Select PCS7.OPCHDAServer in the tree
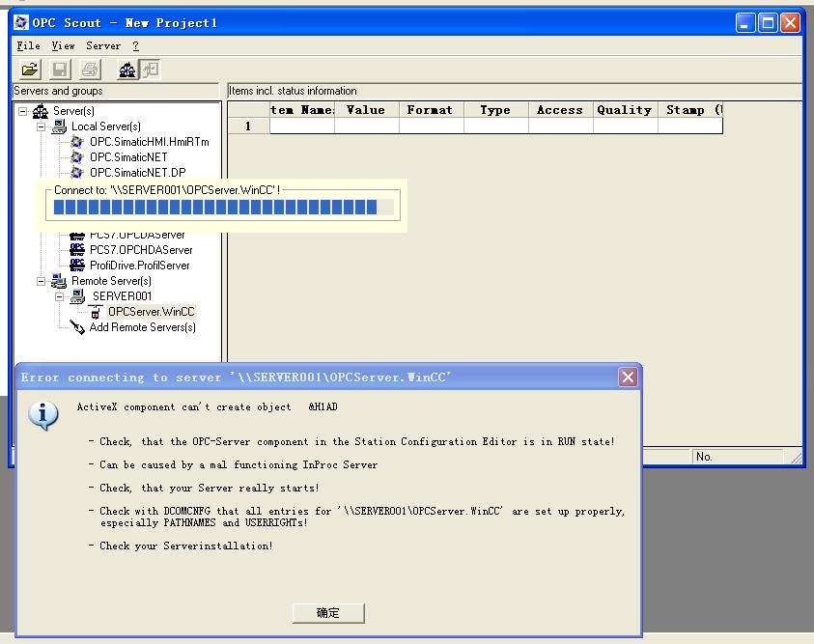This screenshot has width=814, height=644. click(141, 250)
